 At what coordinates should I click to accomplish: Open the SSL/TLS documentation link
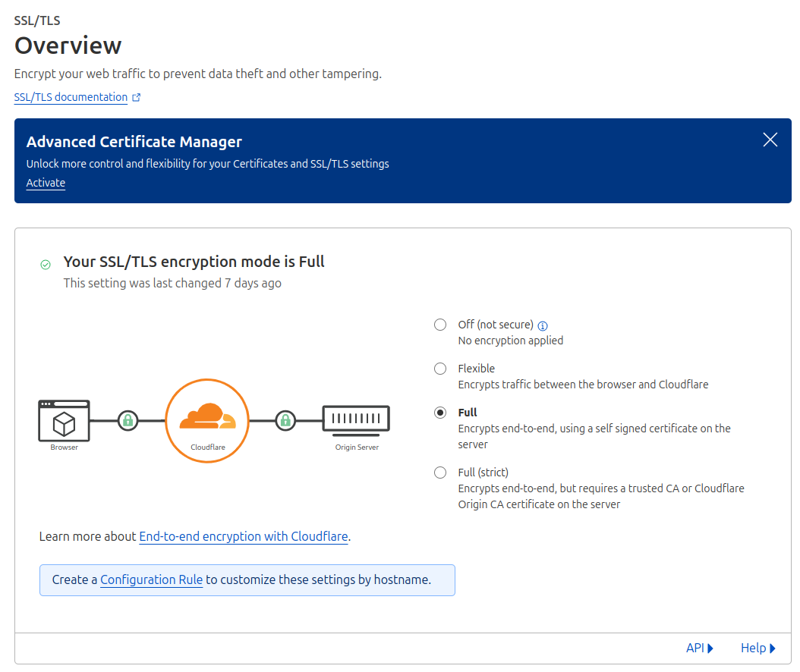click(71, 97)
